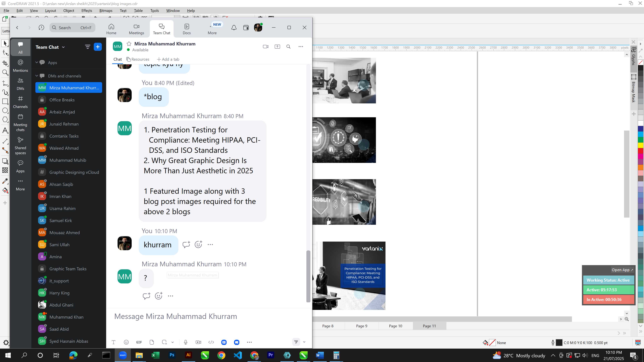Open Arbaiz Amjad chat

click(x=69, y=112)
